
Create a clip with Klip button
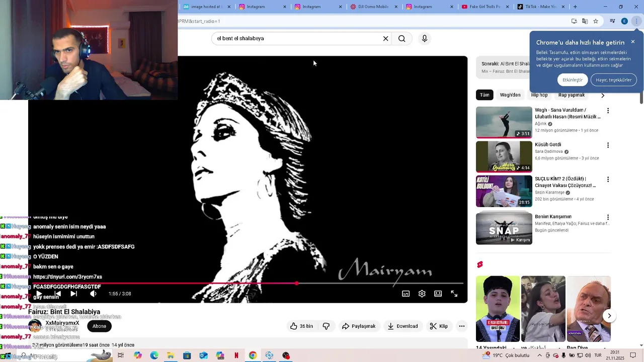(439, 326)
